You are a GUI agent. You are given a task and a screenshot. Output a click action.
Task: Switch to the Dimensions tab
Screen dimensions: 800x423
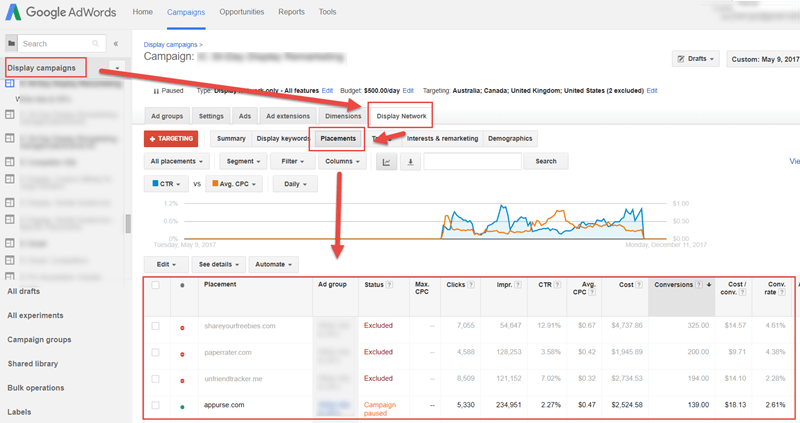click(343, 116)
